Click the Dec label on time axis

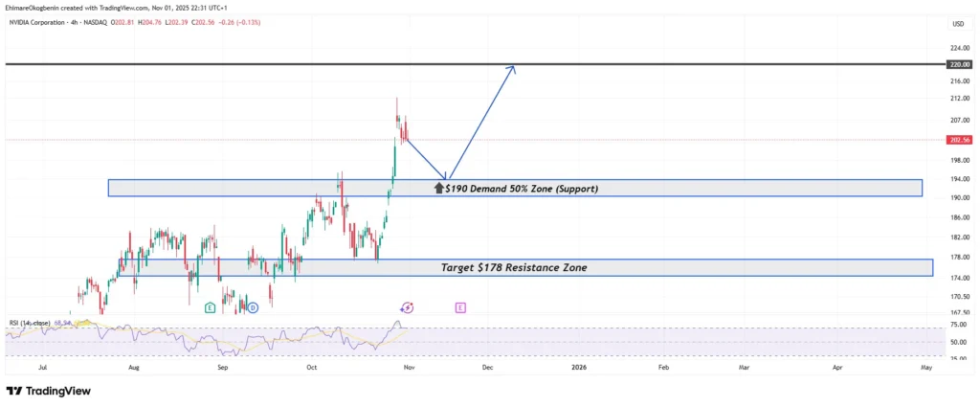pyautogui.click(x=487, y=369)
